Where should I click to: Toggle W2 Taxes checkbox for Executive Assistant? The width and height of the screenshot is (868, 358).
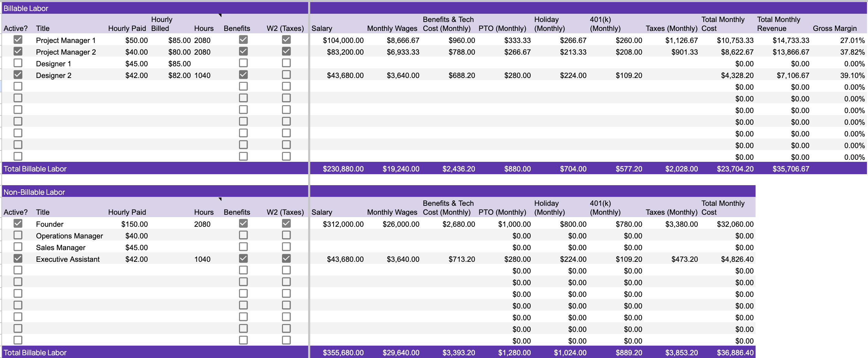pyautogui.click(x=286, y=259)
